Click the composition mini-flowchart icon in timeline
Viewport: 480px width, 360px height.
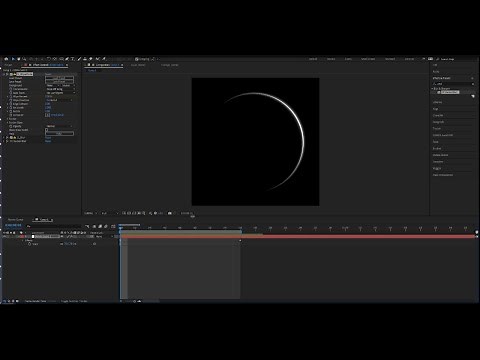tap(88, 227)
